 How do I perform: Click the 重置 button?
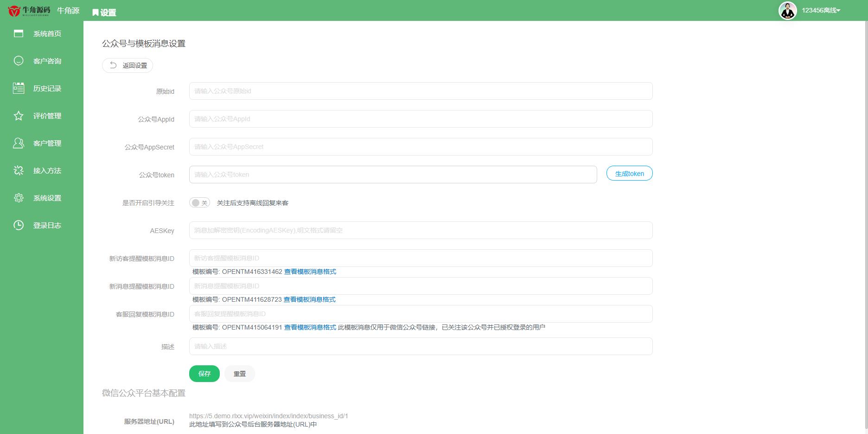[x=240, y=374]
